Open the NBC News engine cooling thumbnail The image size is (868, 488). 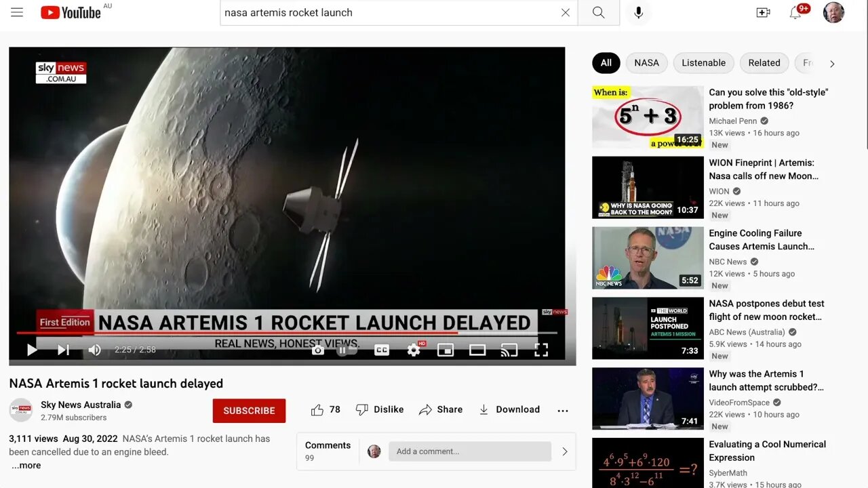click(x=648, y=258)
